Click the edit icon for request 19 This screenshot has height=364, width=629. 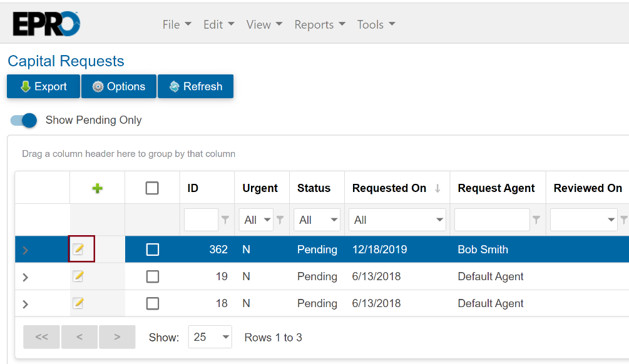[x=78, y=276]
